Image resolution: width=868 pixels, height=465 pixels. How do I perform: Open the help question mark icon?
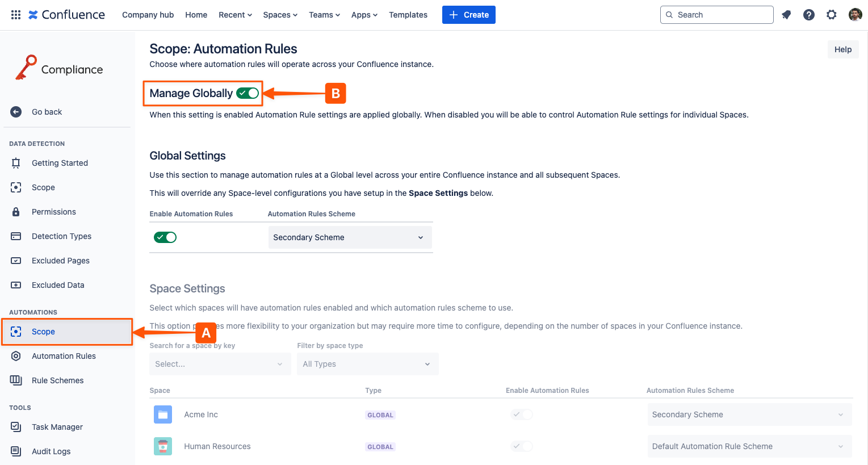click(809, 15)
